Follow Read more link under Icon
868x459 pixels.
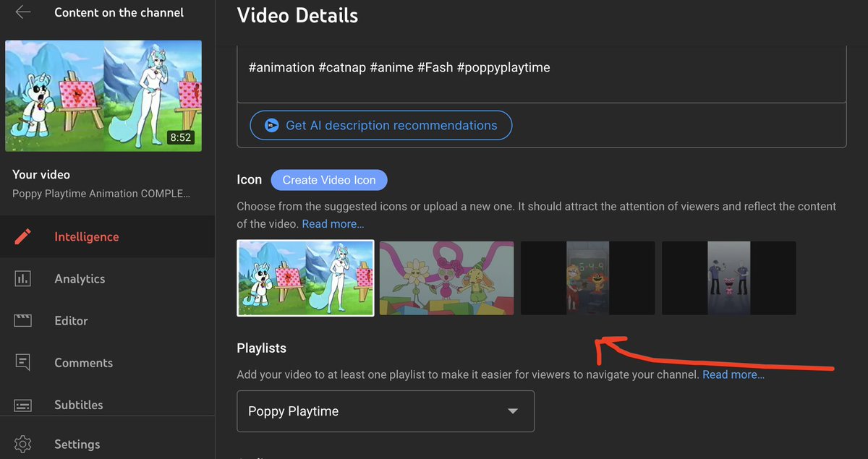pos(333,224)
